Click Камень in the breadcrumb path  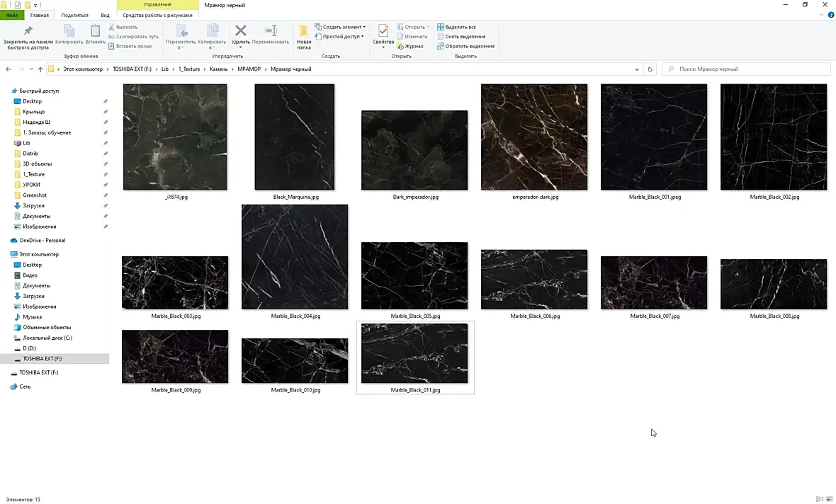[219, 69]
